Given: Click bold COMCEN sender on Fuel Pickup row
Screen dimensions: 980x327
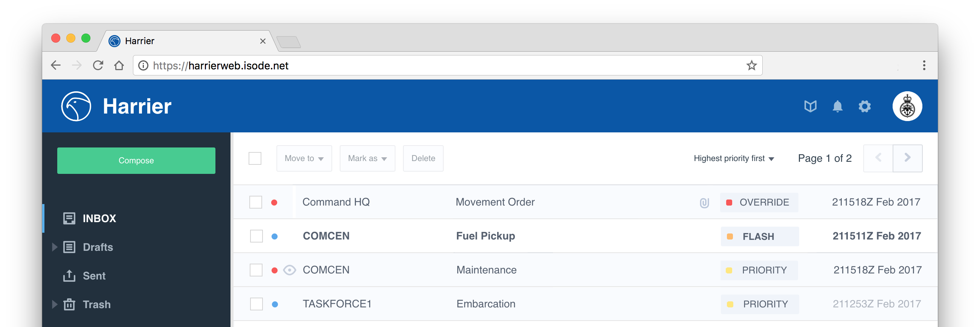Looking at the screenshot, I should click(x=326, y=236).
